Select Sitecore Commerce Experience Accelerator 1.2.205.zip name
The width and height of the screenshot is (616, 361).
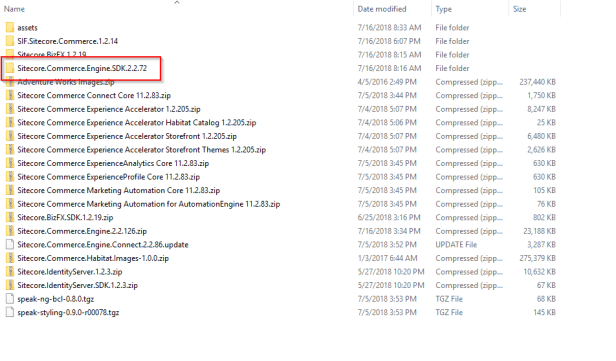coord(109,109)
